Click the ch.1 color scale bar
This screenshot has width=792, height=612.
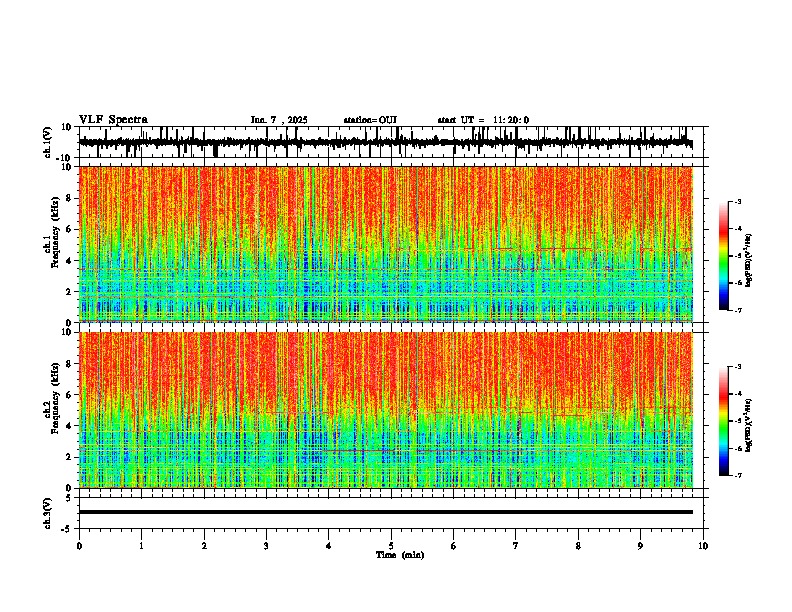point(724,256)
